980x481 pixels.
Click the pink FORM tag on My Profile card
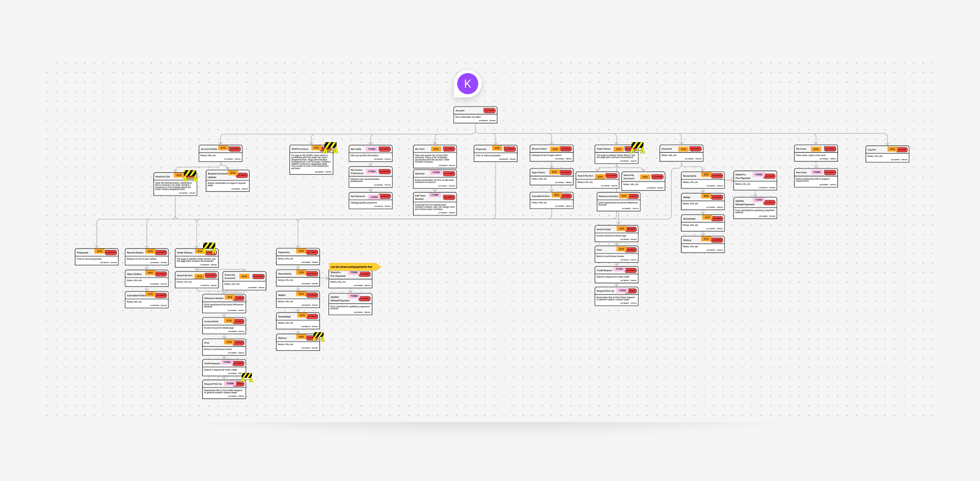click(x=371, y=149)
